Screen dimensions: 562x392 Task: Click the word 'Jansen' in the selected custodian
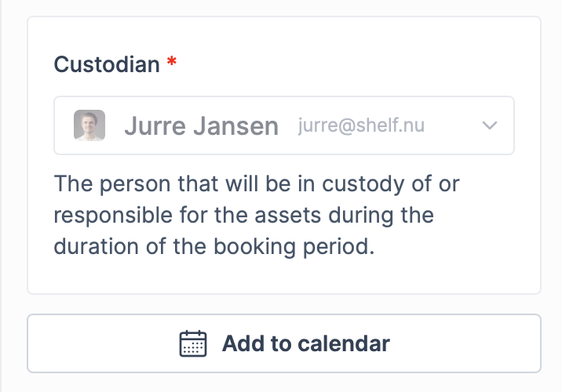click(x=235, y=125)
